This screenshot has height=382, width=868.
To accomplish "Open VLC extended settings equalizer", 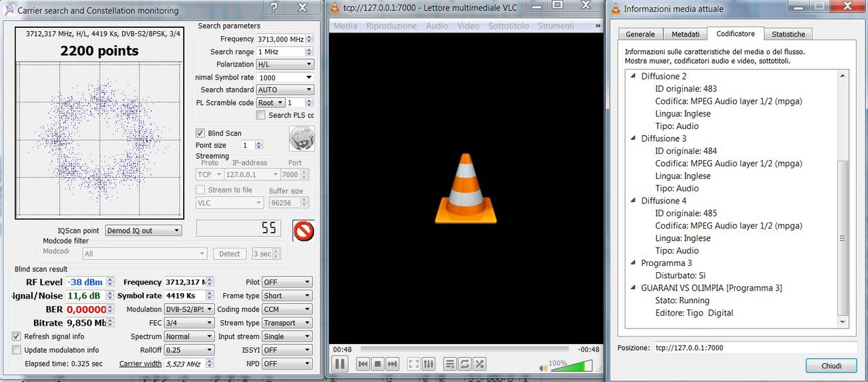I will [x=429, y=364].
